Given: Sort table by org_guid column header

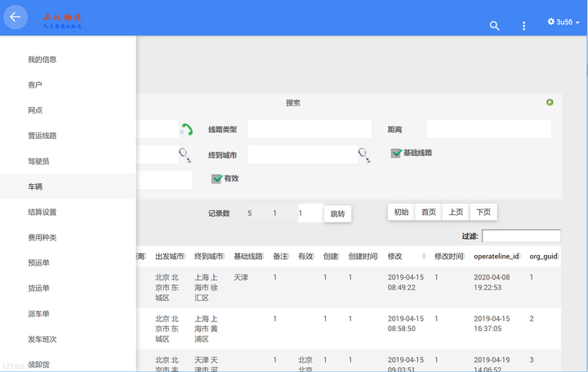Looking at the screenshot, I should tap(543, 257).
